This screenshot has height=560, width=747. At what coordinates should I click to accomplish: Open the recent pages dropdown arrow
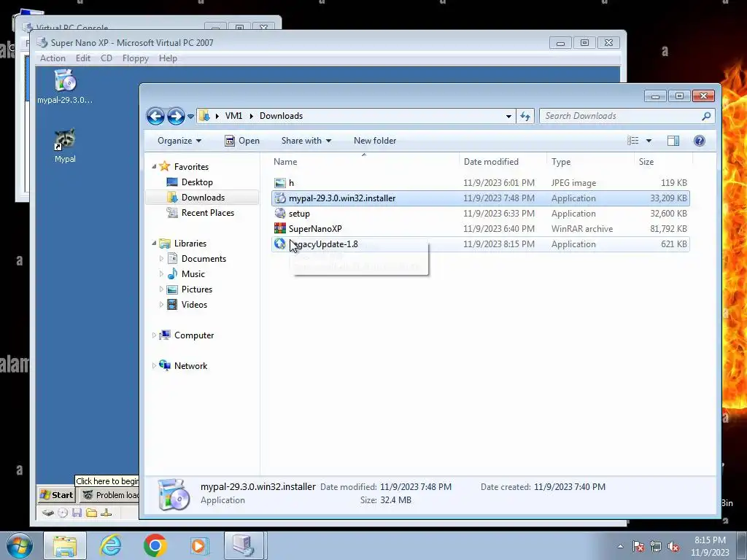(190, 116)
